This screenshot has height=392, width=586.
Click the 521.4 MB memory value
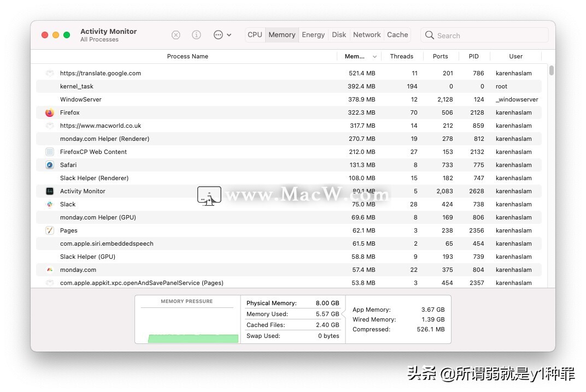pos(362,73)
